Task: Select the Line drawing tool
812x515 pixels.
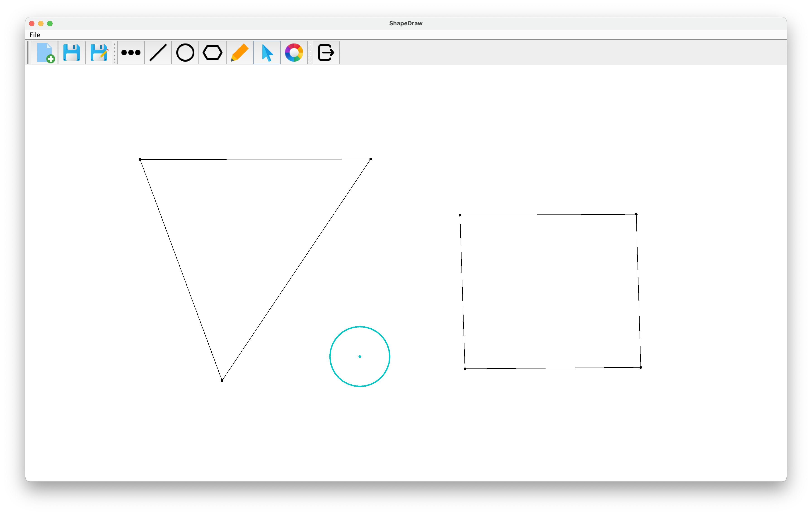Action: coord(158,53)
